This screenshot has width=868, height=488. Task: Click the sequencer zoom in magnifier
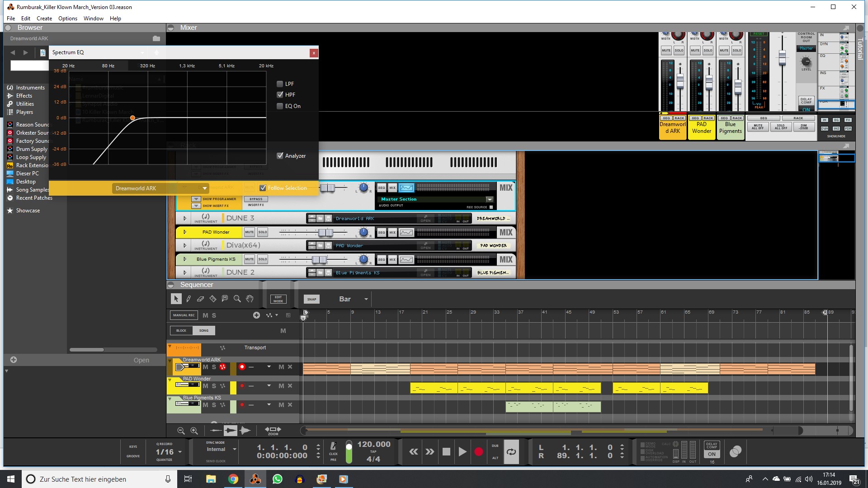click(194, 431)
